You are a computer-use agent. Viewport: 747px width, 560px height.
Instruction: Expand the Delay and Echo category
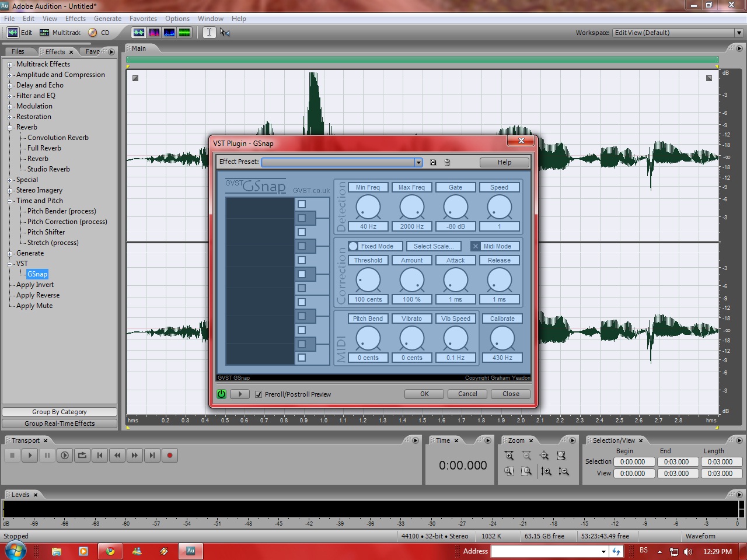pos(10,86)
